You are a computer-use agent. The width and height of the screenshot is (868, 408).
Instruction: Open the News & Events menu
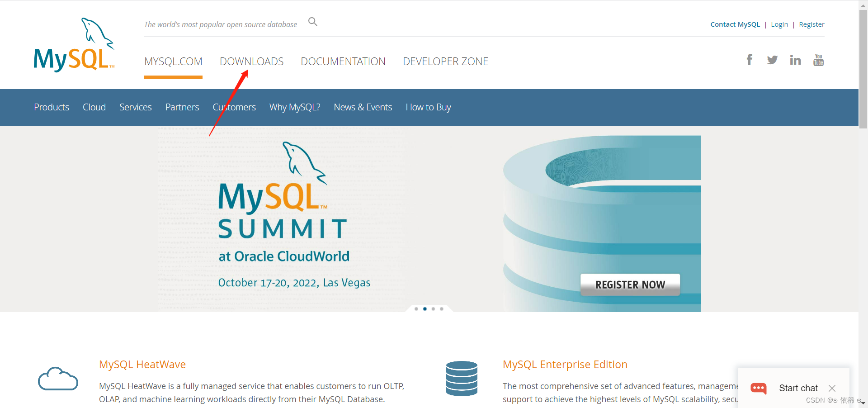point(363,107)
